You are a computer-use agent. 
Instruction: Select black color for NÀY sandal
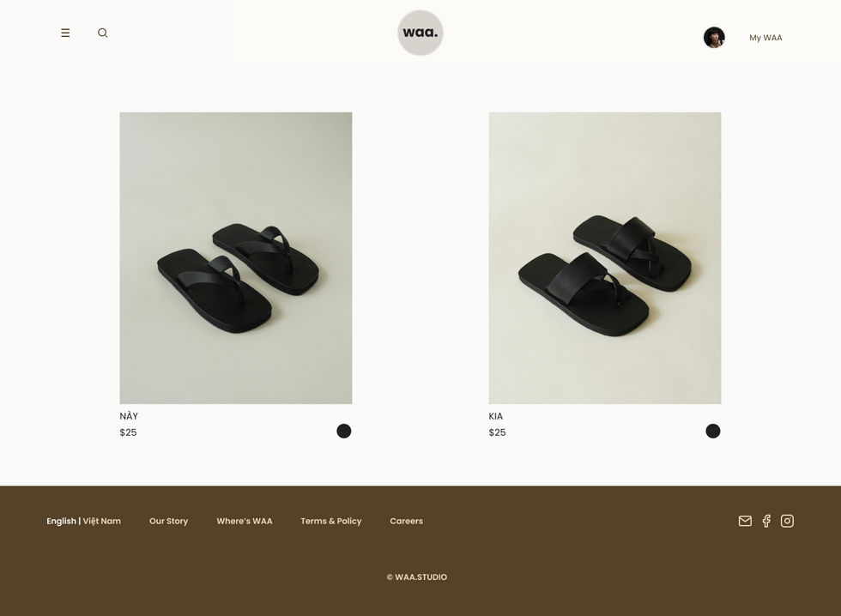[344, 431]
